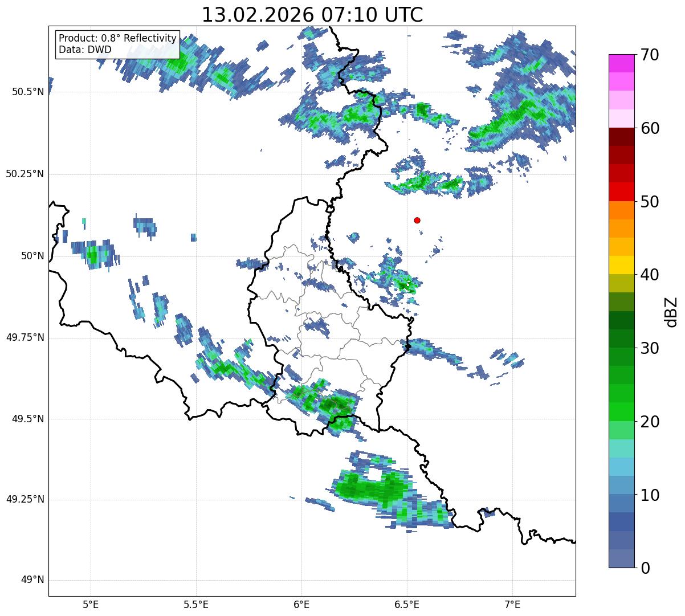The height and width of the screenshot is (616, 685).
Task: Click the 49°N latitude label
Action: pyautogui.click(x=32, y=580)
